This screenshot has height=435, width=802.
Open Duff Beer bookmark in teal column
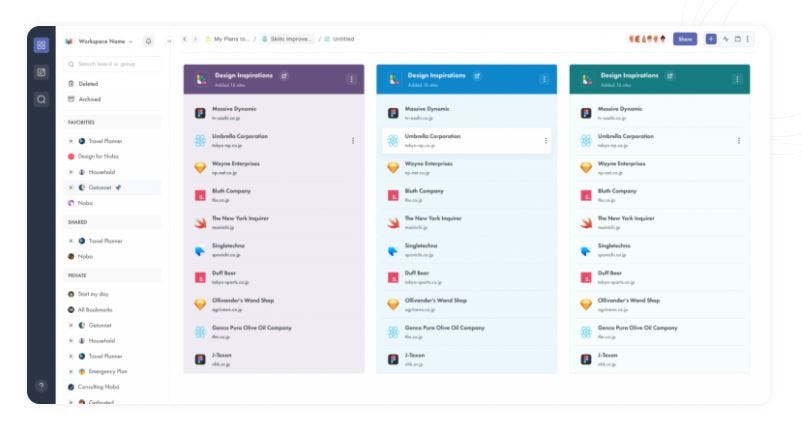(659, 277)
